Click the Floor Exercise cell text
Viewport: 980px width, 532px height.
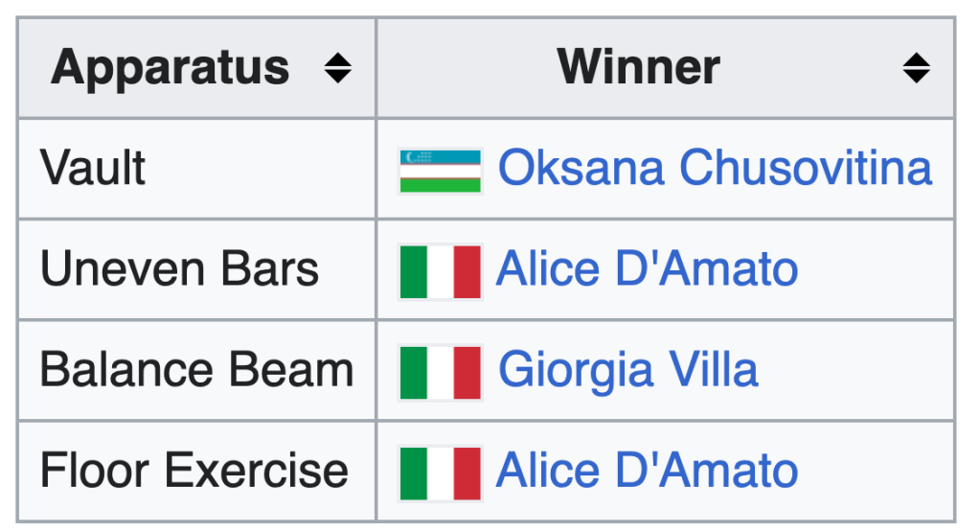point(194,471)
